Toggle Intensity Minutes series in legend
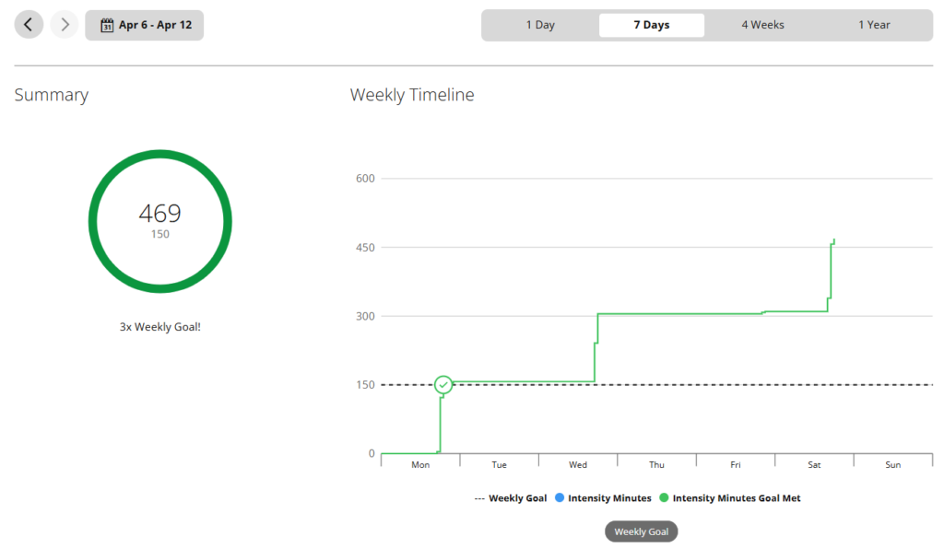The width and height of the screenshot is (944, 560). point(609,498)
